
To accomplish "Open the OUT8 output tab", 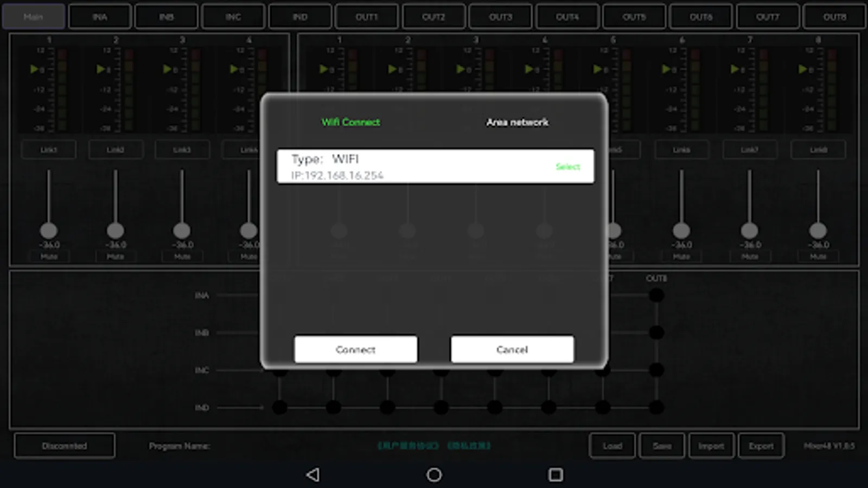I will [835, 17].
